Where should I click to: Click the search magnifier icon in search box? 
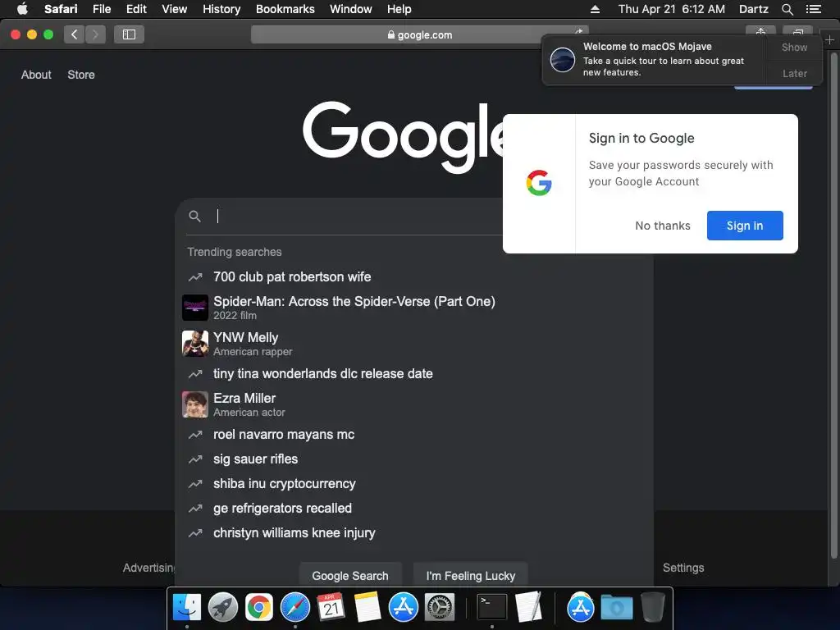click(195, 217)
